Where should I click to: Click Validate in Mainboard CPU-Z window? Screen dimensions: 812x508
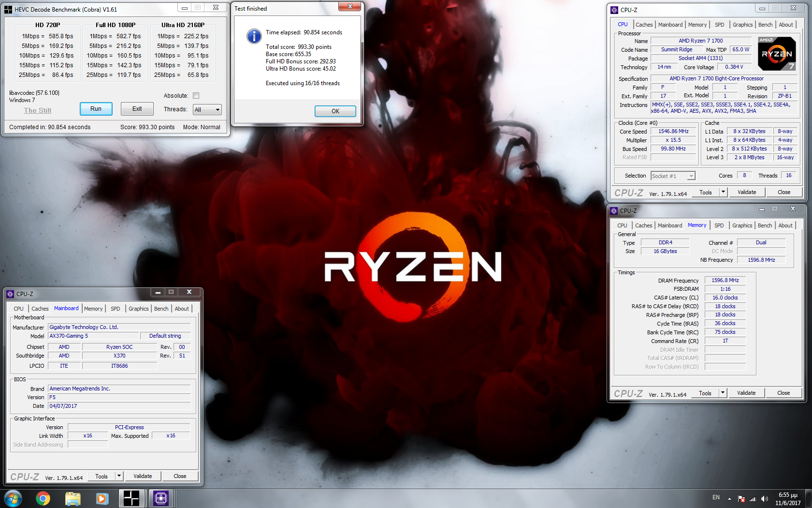(x=143, y=476)
